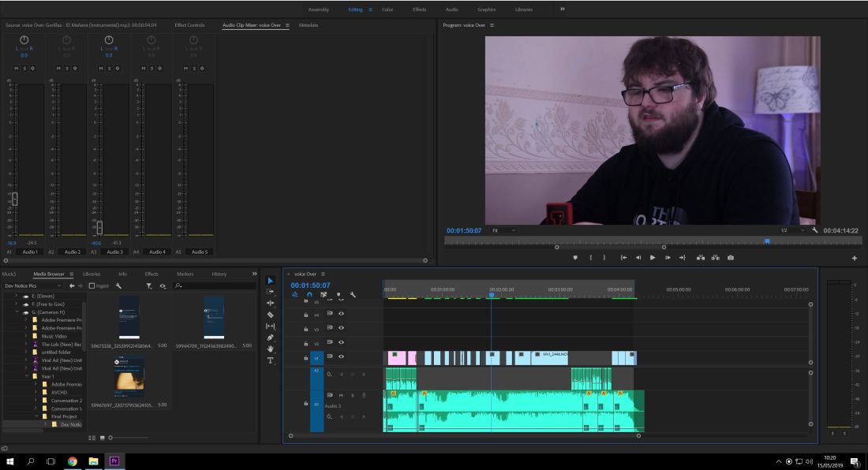Open the Effect Controls panel tab

point(190,25)
